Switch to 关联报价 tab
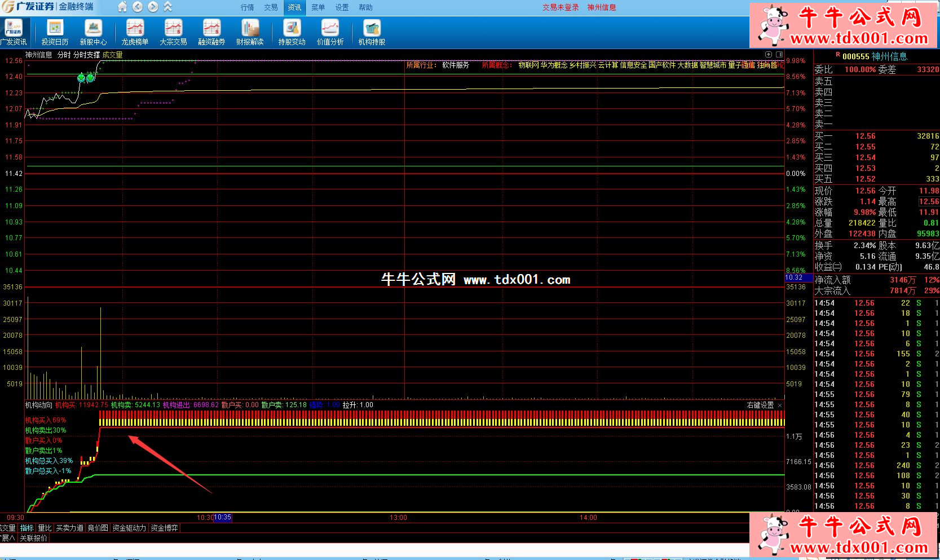This screenshot has width=940, height=560. pyautogui.click(x=34, y=538)
